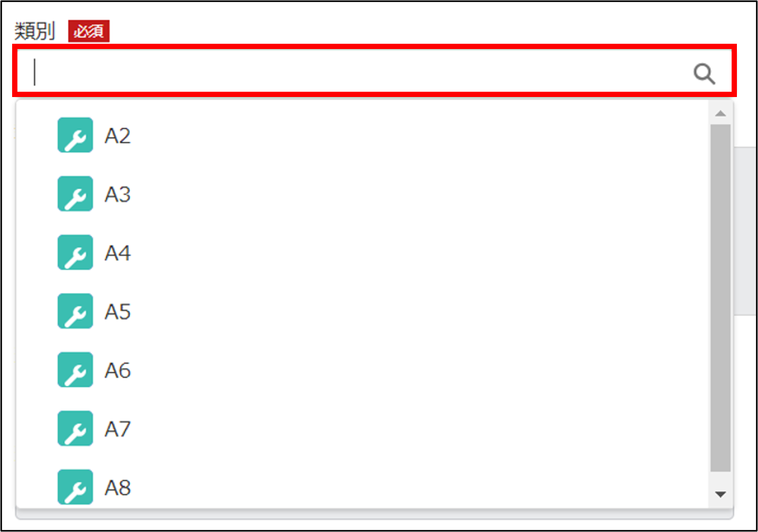Click the dropdown list scrollbar thumb
The width and height of the screenshot is (758, 532).
(720, 298)
